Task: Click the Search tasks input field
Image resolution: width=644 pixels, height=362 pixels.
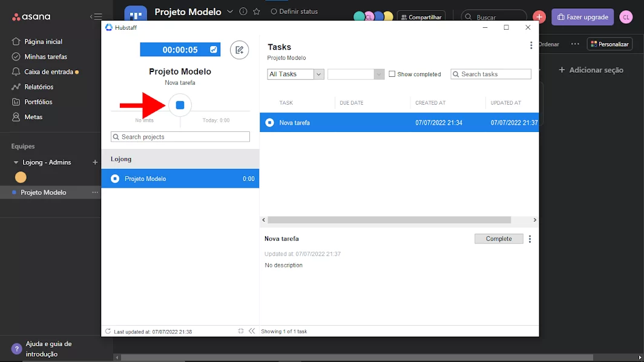Action: click(x=491, y=74)
